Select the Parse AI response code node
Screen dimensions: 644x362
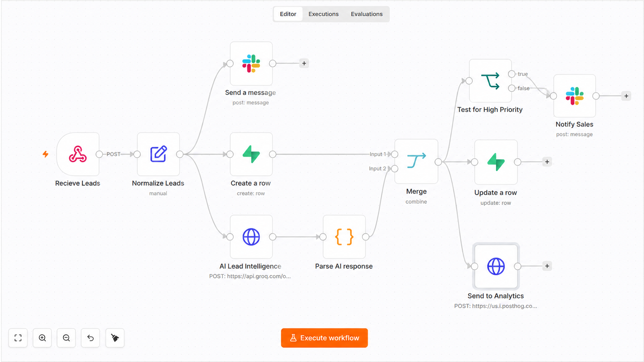344,237
